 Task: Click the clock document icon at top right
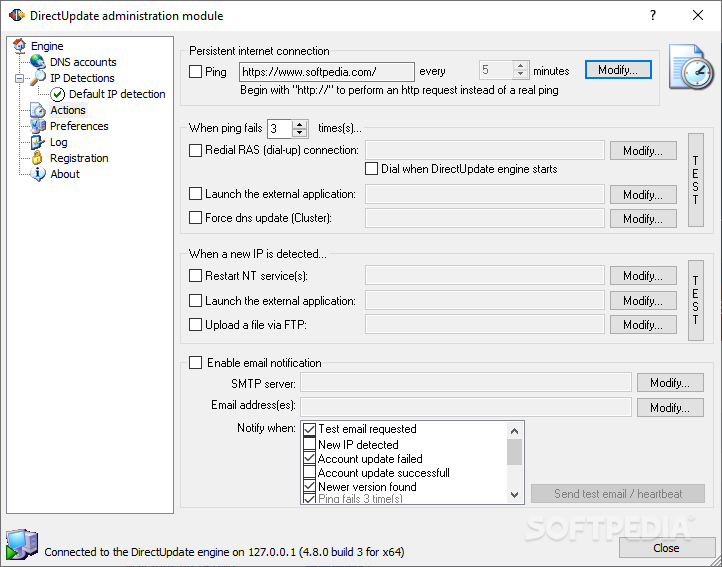(x=691, y=67)
